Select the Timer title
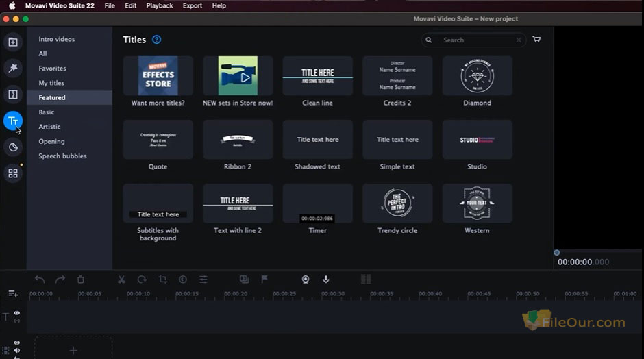 click(317, 203)
